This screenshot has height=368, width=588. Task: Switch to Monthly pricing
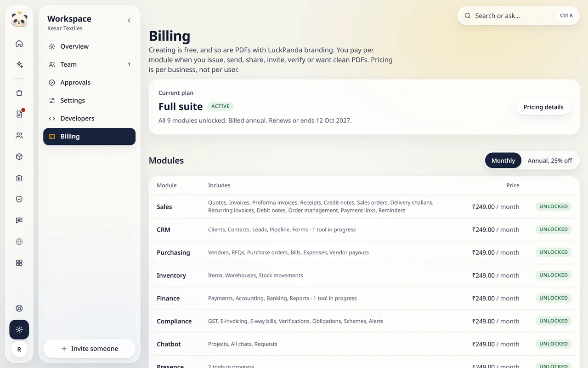point(503,161)
